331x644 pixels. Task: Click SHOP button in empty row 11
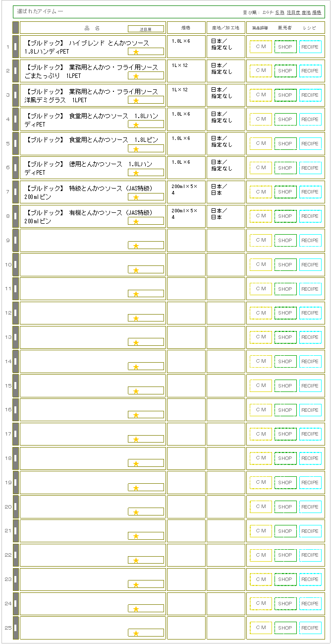point(285,289)
